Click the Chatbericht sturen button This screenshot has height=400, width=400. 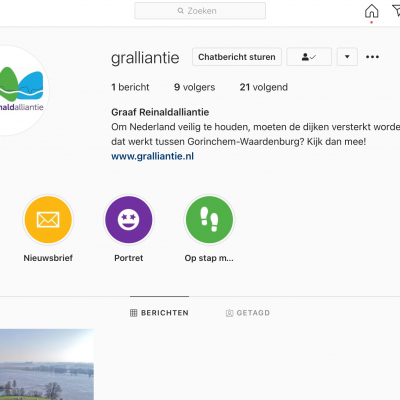click(x=237, y=57)
